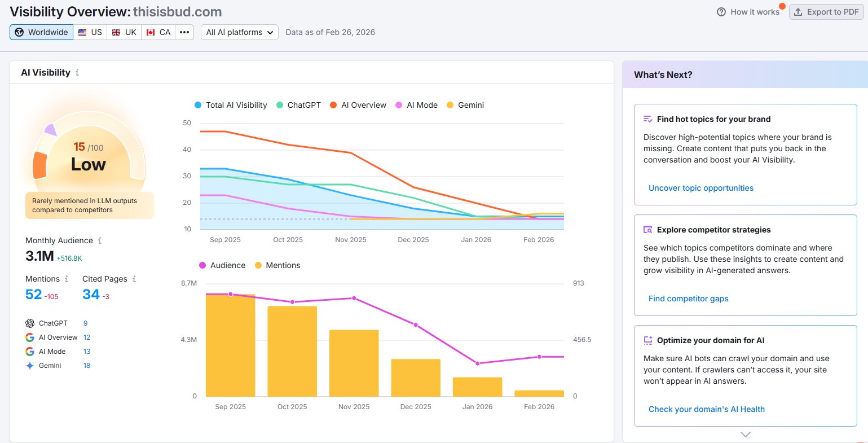Click the Google icon beside AI Overview
Viewport: 868px width, 443px height.
(x=30, y=337)
